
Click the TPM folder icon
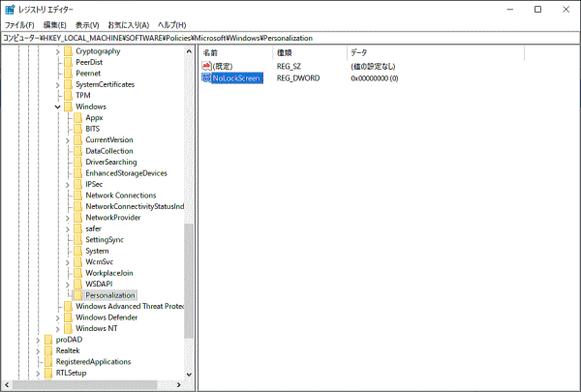68,96
